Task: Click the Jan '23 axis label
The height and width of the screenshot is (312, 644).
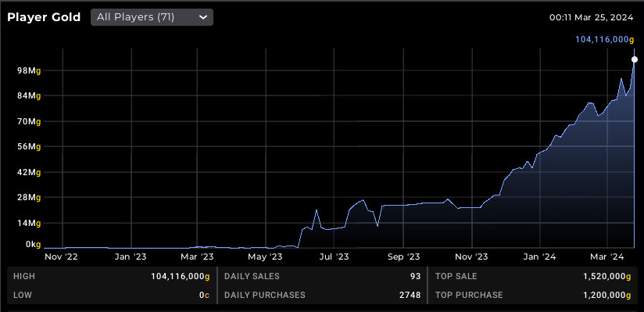Action: (131, 257)
